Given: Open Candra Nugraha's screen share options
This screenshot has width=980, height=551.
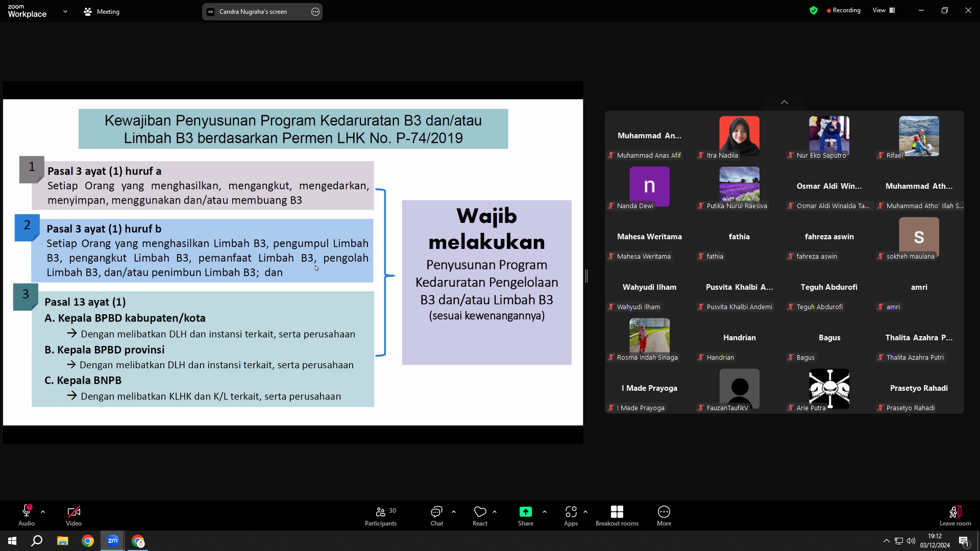Looking at the screenshot, I should (315, 12).
